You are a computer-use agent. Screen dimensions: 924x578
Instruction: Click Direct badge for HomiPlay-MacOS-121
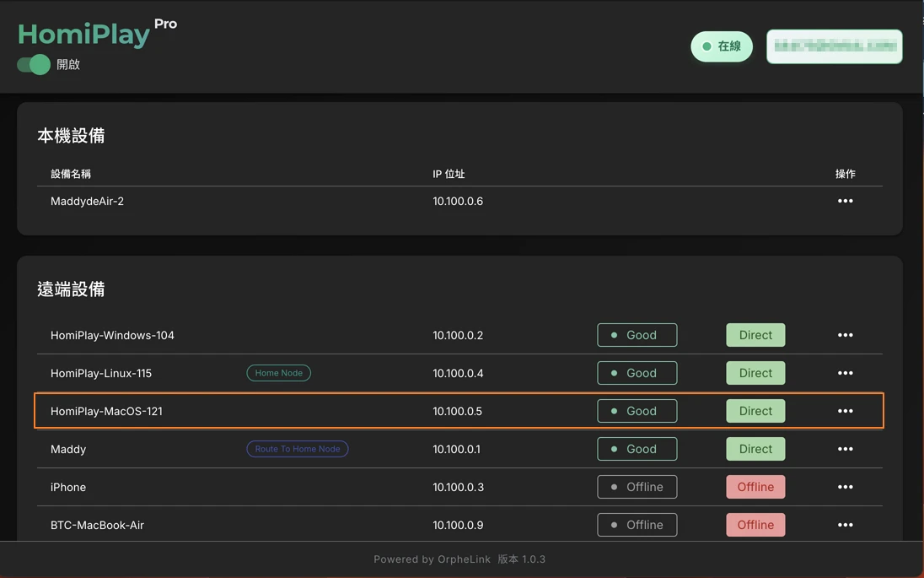pyautogui.click(x=755, y=411)
